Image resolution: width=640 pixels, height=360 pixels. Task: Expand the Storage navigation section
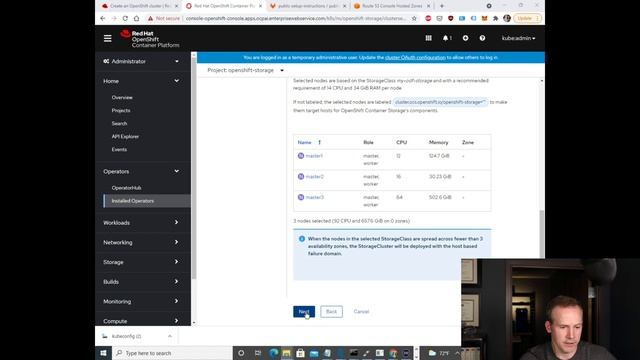tap(142, 262)
